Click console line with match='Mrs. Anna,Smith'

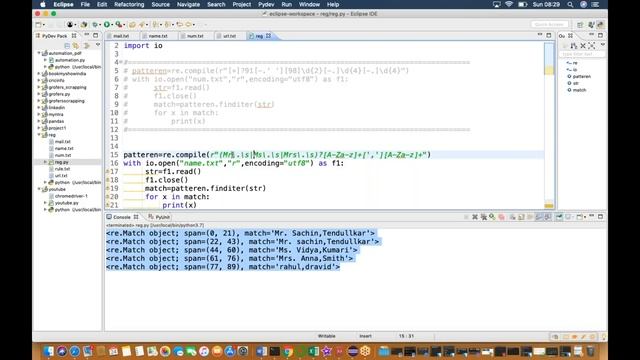pyautogui.click(x=229, y=258)
